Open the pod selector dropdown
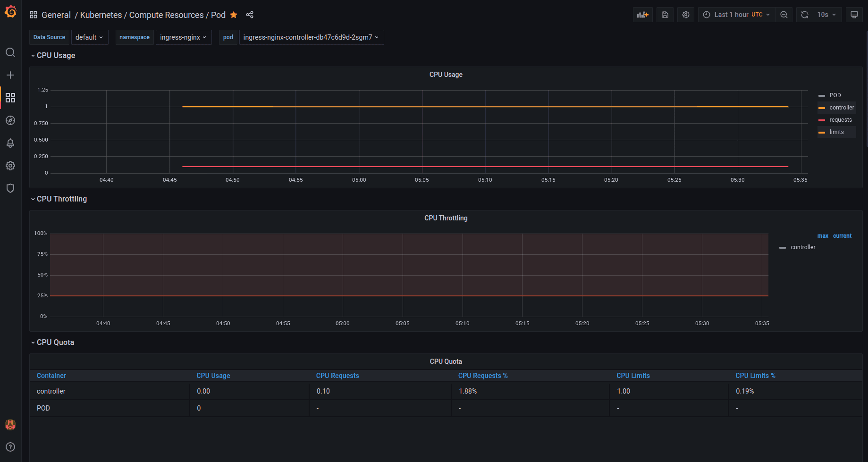868x462 pixels. [311, 37]
